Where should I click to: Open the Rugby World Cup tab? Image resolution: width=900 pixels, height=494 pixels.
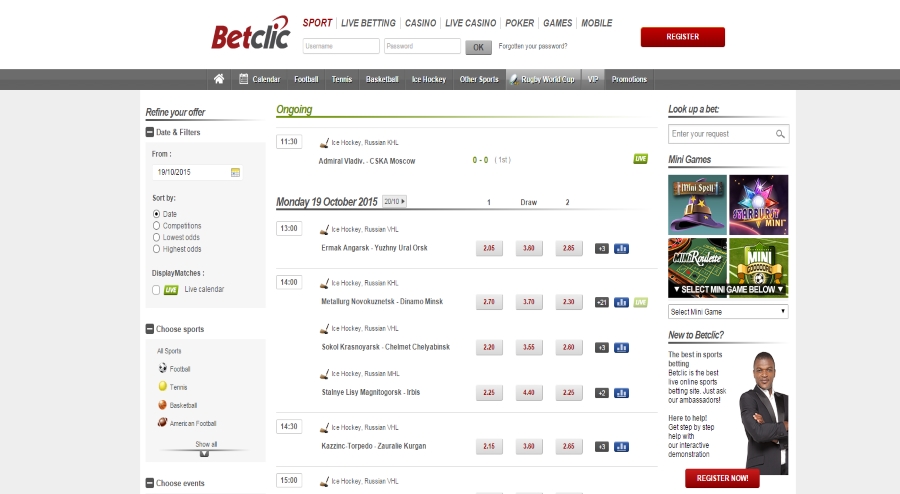tap(543, 79)
